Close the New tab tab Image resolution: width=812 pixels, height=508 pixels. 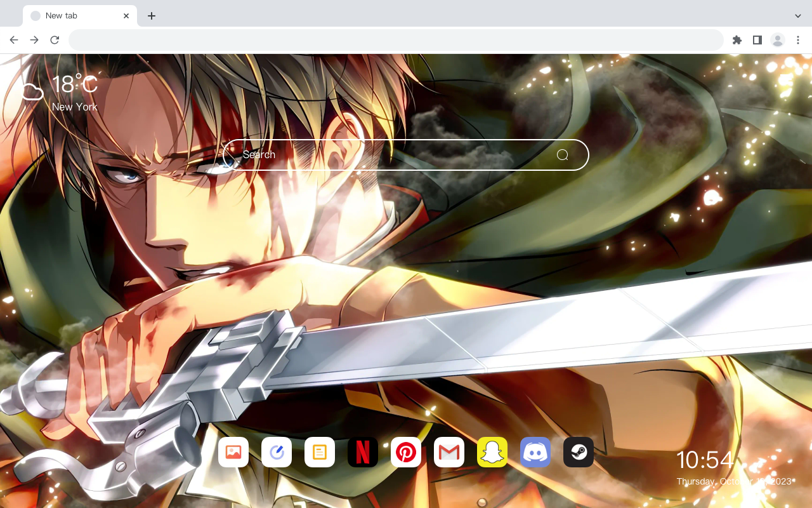click(126, 16)
